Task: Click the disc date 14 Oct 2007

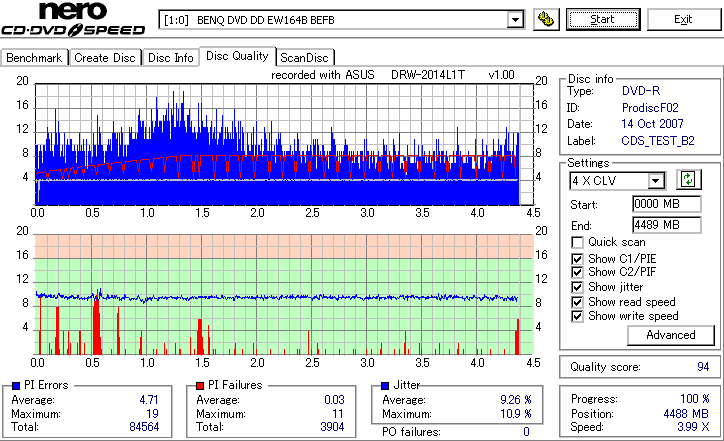Action: click(x=652, y=124)
